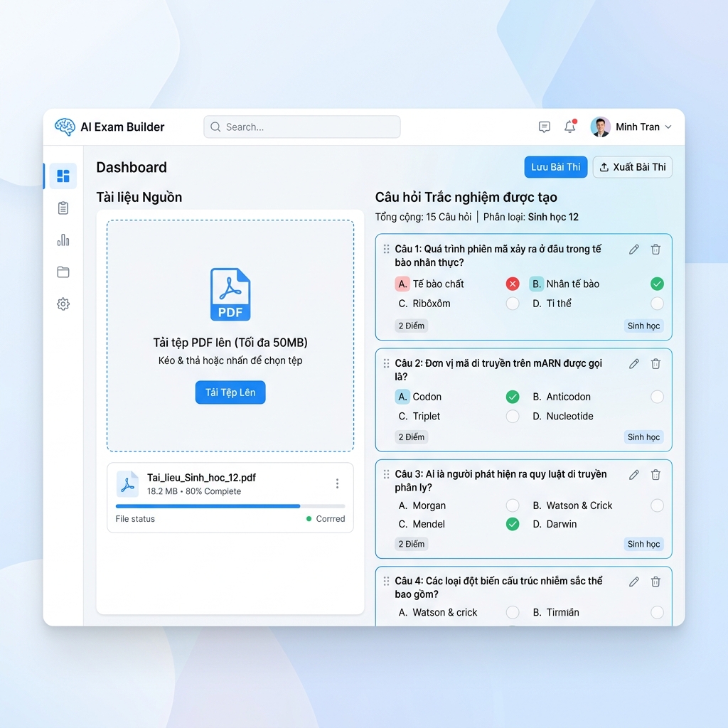The image size is (728, 728).
Task: Click the 2 Điểm badge on Câu 2
Action: (412, 437)
